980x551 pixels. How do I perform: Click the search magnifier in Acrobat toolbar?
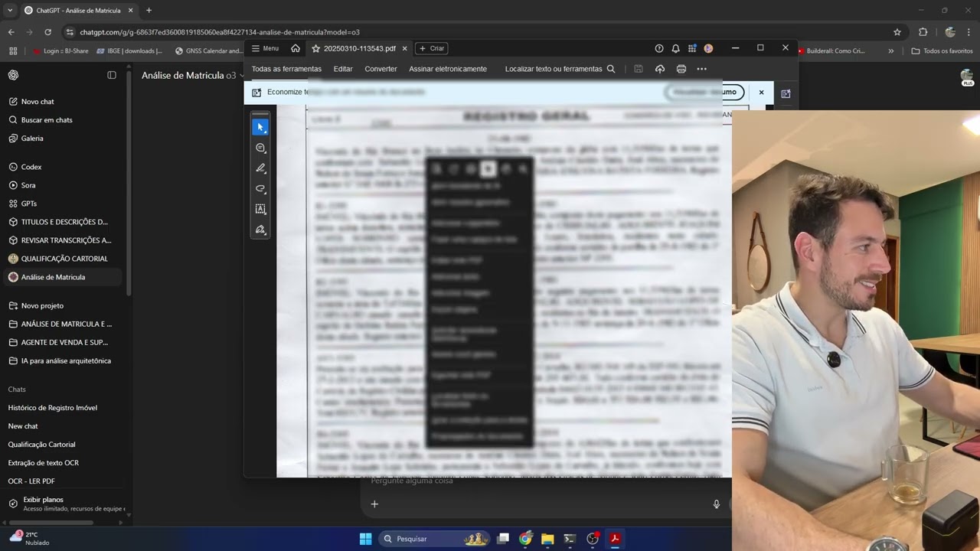pos(611,69)
